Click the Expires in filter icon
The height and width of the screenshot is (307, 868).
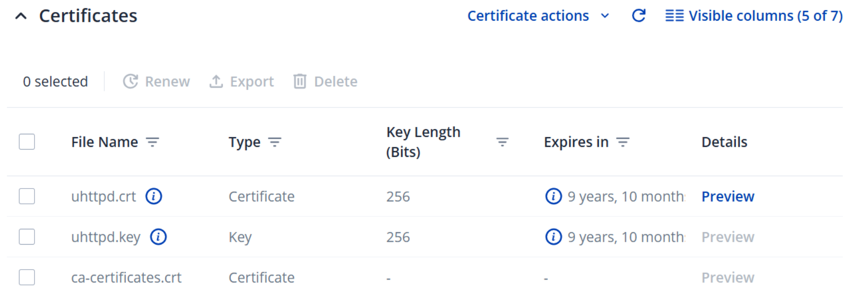(x=623, y=142)
